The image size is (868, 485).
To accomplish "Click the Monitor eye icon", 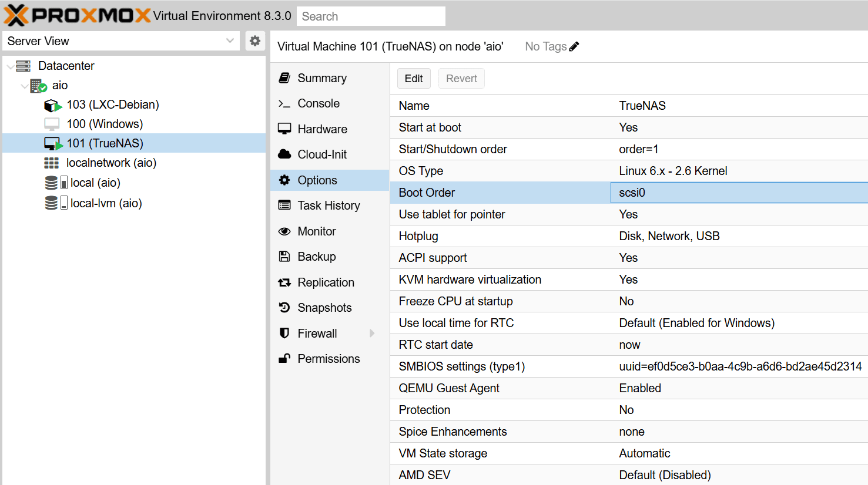I will pos(284,231).
